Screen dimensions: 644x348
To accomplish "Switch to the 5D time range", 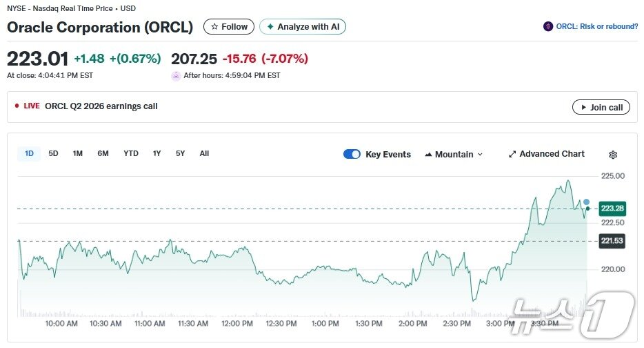I will click(53, 153).
